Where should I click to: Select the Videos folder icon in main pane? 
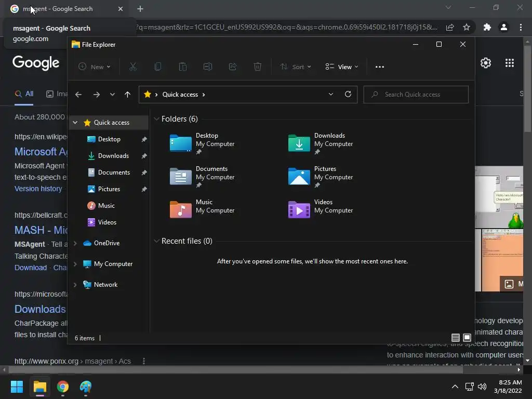[x=299, y=209]
